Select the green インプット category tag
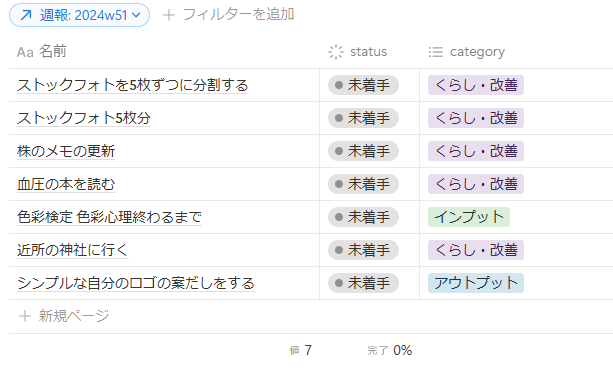The width and height of the screenshot is (613, 382). click(469, 217)
